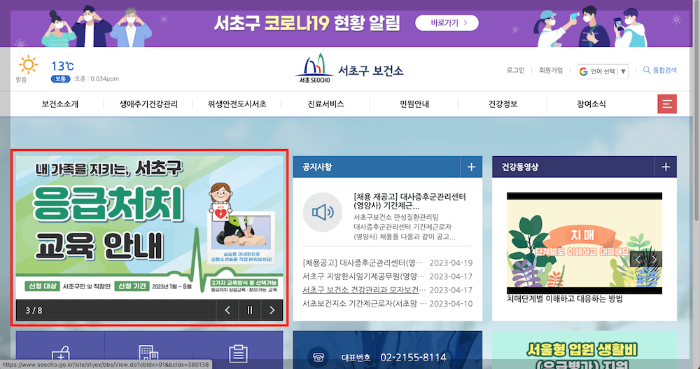Click the 13℃ temperature reading

tap(62, 66)
